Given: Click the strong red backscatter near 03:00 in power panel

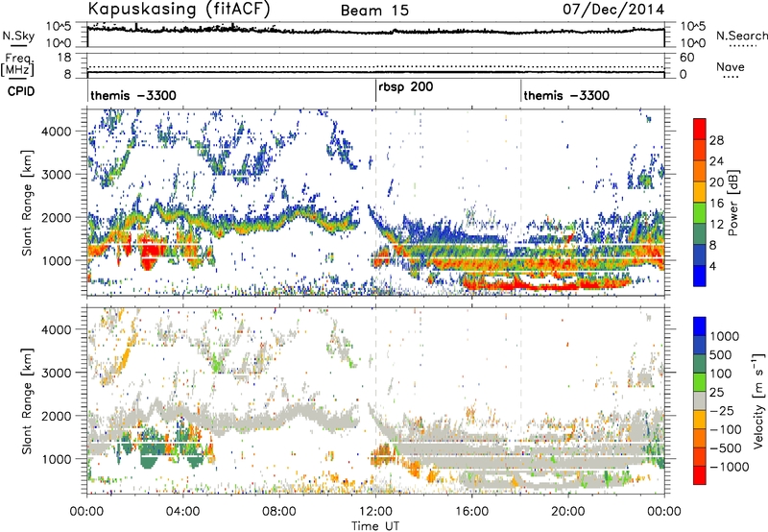Looking at the screenshot, I should pos(152,254).
